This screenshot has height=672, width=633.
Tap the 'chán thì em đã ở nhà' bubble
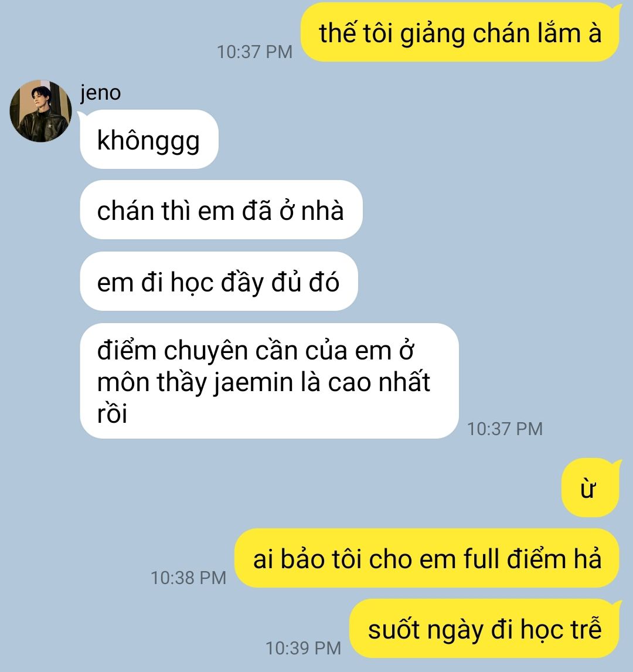tap(221, 210)
